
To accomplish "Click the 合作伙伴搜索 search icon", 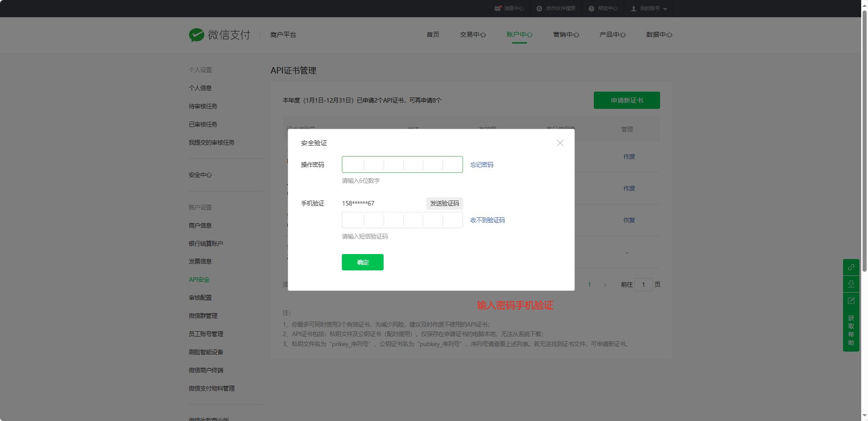I will coord(539,9).
